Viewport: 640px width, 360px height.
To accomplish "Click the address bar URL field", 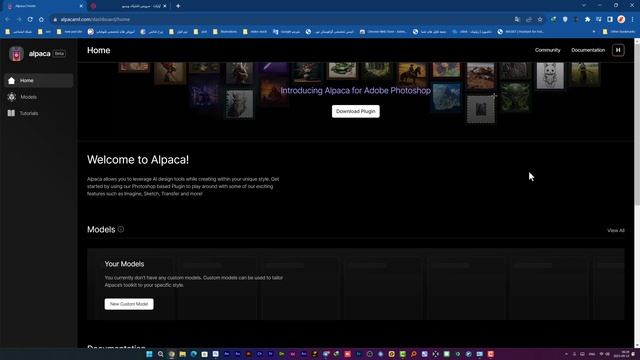I will (x=282, y=19).
